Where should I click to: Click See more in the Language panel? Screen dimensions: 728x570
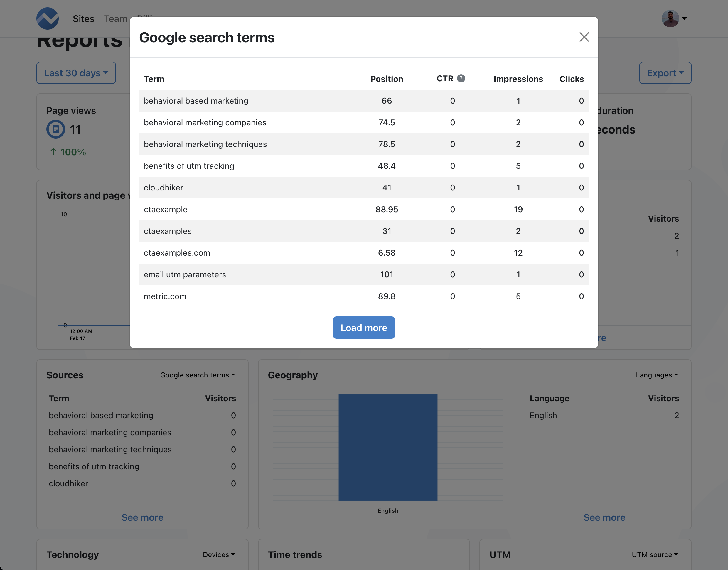(x=604, y=517)
